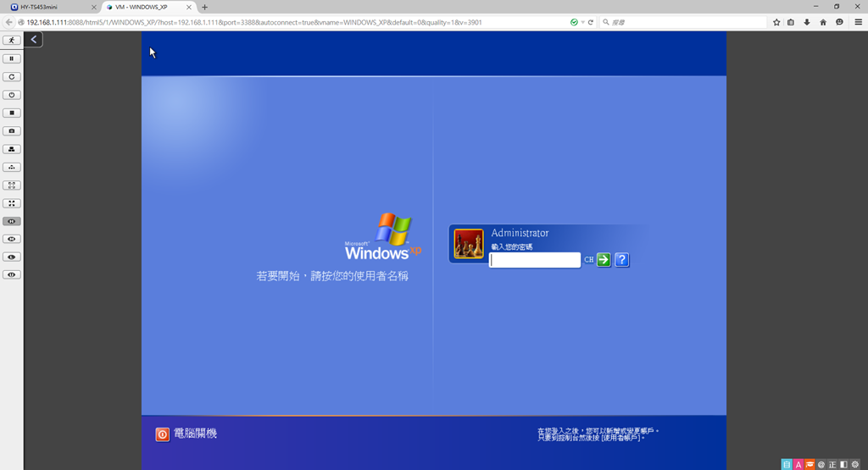Reset the VM with the circular arrow button
This screenshot has height=470, width=868.
[x=12, y=77]
